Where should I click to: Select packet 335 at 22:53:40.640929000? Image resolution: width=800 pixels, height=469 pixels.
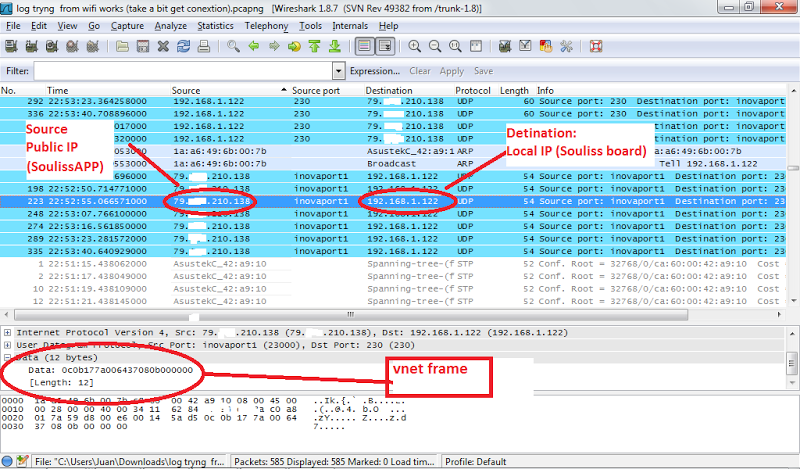tap(393, 251)
